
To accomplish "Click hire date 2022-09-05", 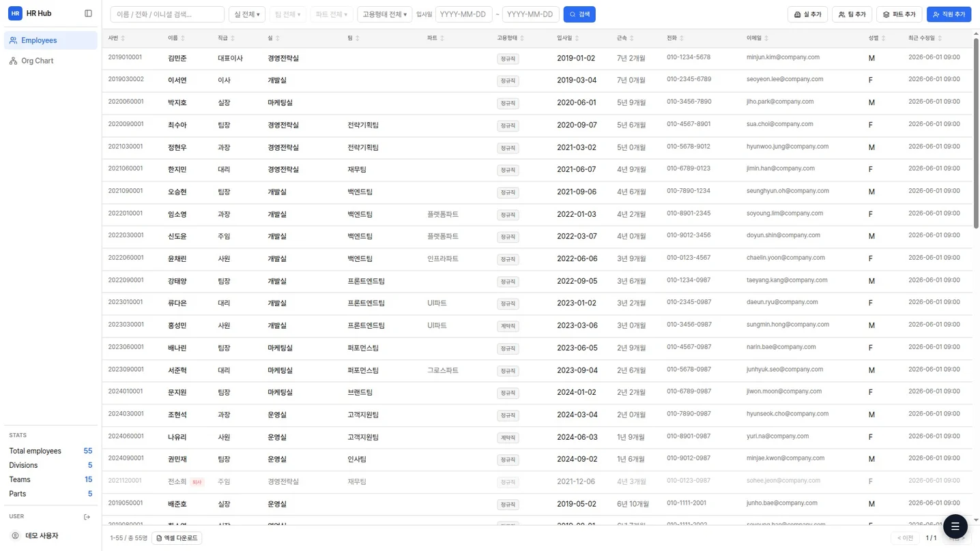I will click(577, 281).
